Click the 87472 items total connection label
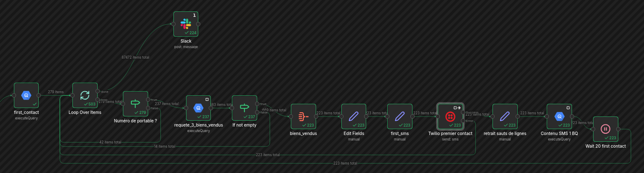 (136, 57)
